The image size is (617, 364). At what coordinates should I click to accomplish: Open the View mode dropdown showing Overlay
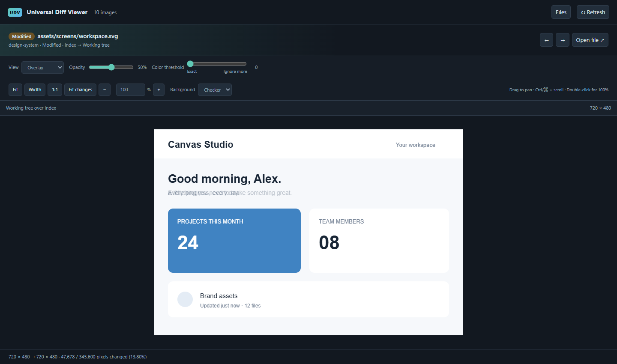click(42, 67)
